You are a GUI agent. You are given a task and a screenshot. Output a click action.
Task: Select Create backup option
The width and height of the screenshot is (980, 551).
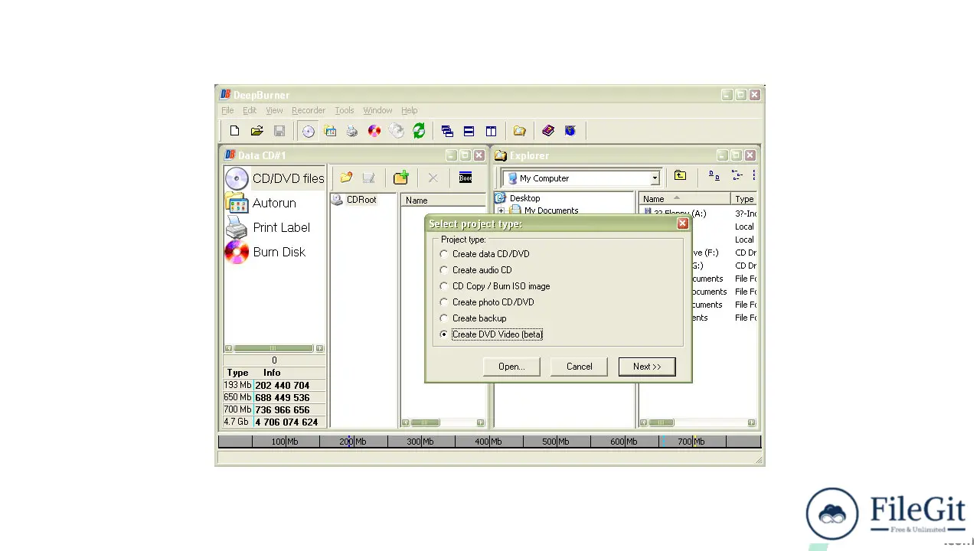473,318
